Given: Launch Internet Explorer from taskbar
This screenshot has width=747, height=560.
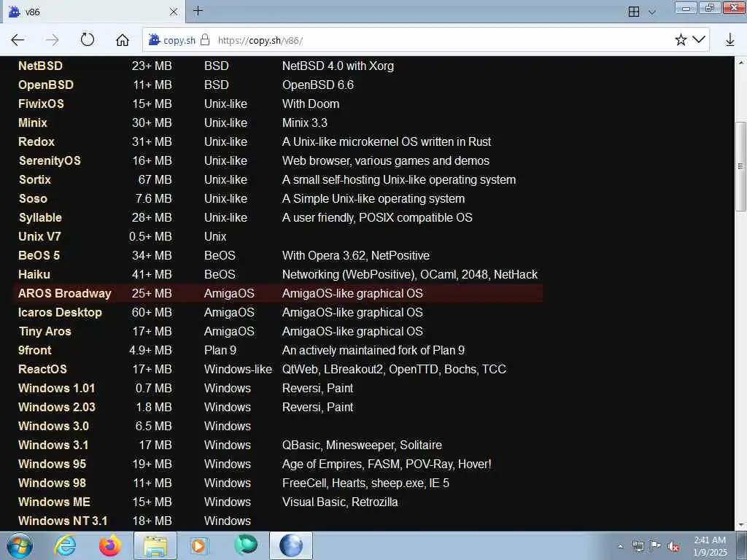Looking at the screenshot, I should point(64,545).
